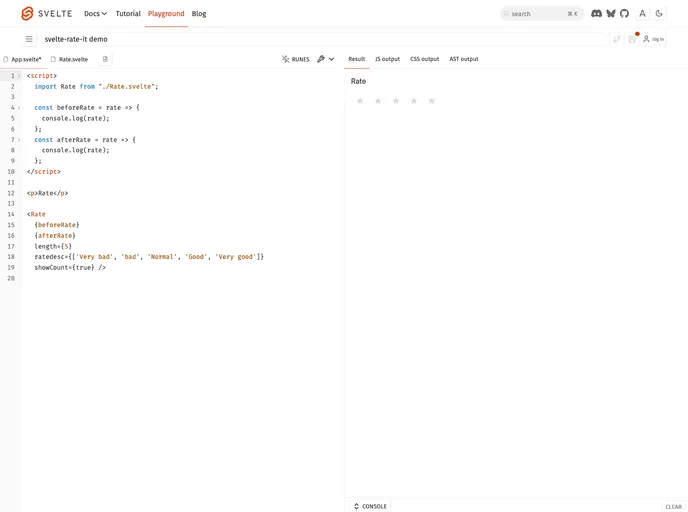Image resolution: width=688 pixels, height=512 pixels.
Task: Open the Blog nav item
Action: click(x=199, y=14)
